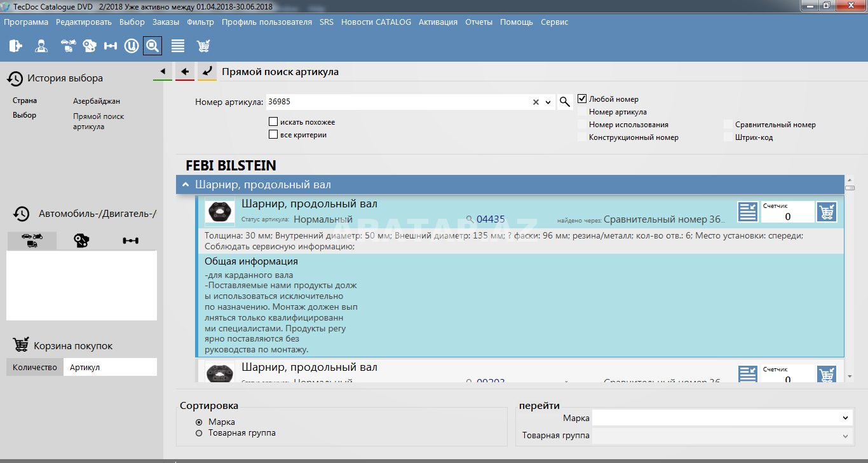868x463 pixels.
Task: Click the exit program door icon
Action: click(16, 46)
